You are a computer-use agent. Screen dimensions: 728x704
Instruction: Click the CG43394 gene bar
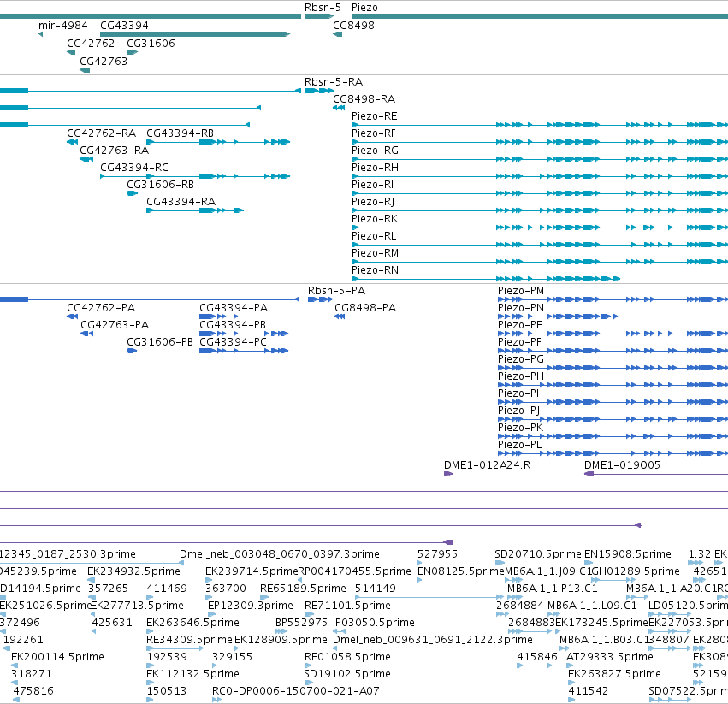[x=195, y=34]
